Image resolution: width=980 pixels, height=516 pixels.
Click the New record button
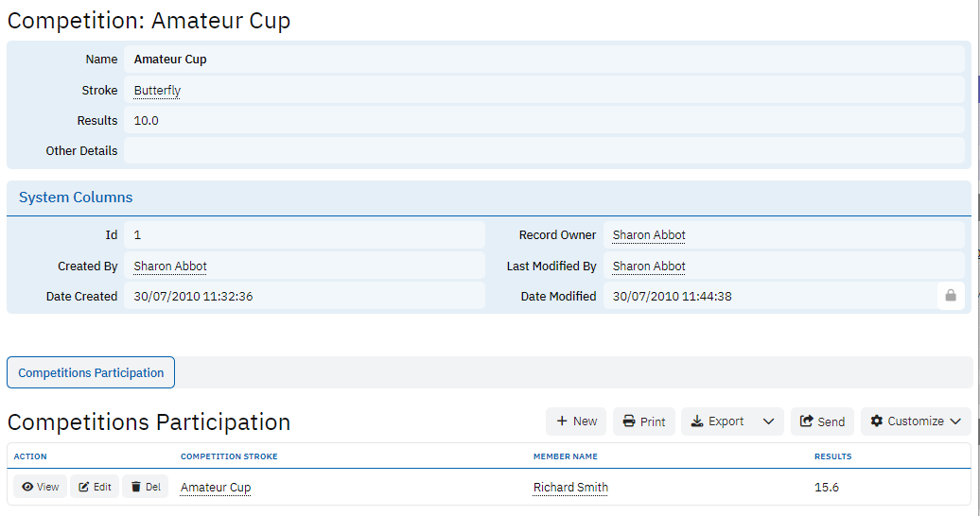(x=576, y=421)
